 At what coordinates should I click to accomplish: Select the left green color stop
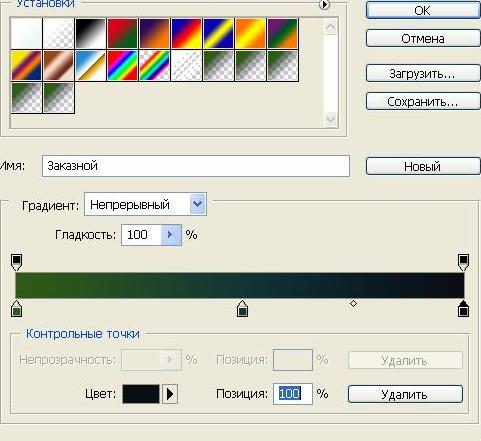[x=16, y=308]
